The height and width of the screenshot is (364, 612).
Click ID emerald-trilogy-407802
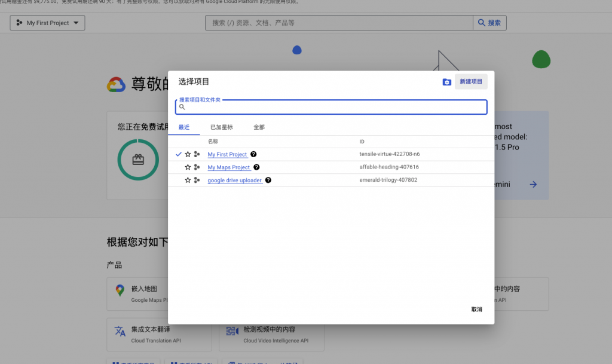click(x=388, y=180)
